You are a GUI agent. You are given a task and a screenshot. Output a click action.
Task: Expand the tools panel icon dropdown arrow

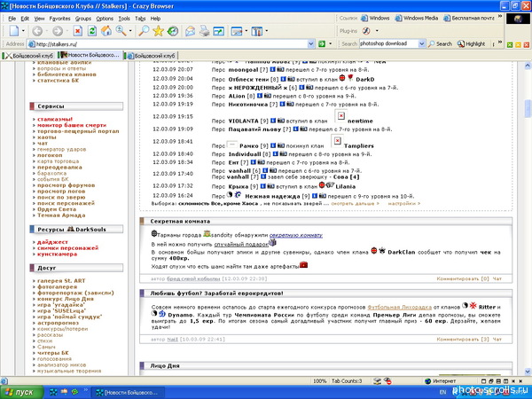[267, 31]
